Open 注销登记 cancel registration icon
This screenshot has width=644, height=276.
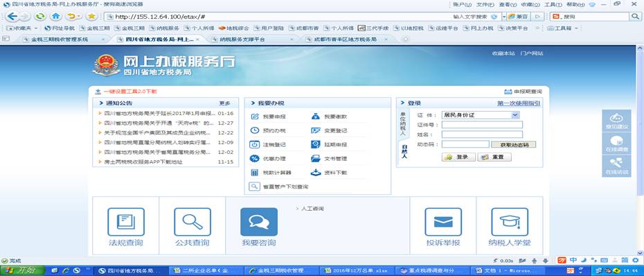coord(255,144)
